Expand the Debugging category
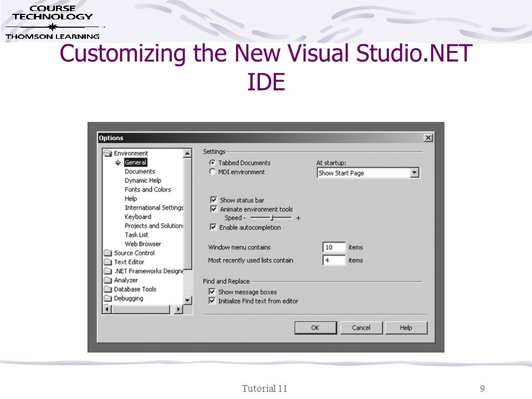 pos(129,299)
